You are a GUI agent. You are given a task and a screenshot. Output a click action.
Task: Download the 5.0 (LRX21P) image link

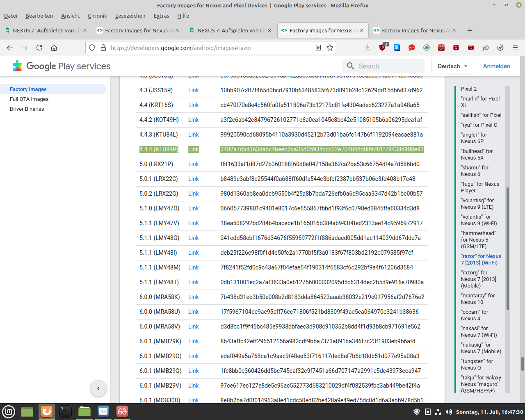point(194,164)
